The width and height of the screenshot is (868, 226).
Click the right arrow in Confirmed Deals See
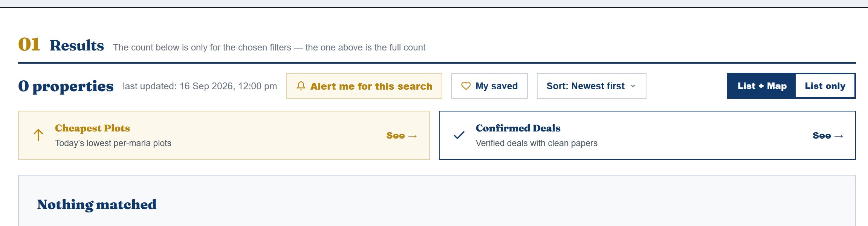pos(839,136)
